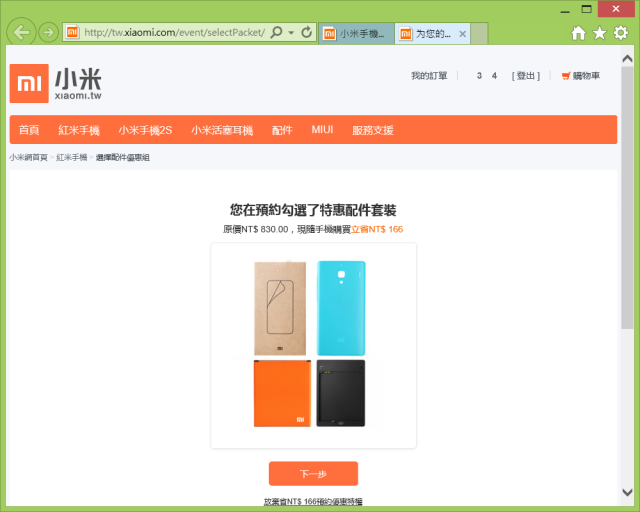Click the 放棄省NT$ 166 link below button
This screenshot has height=512, width=640.
(x=313, y=501)
